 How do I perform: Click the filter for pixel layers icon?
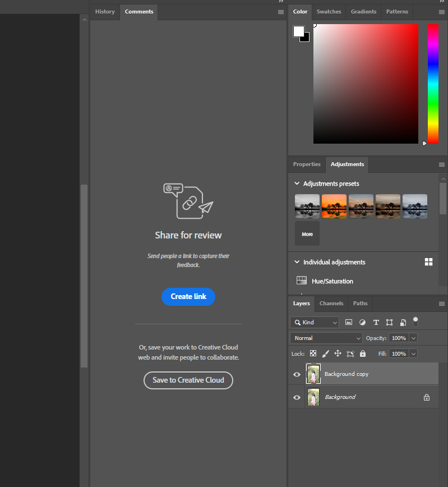point(349,323)
